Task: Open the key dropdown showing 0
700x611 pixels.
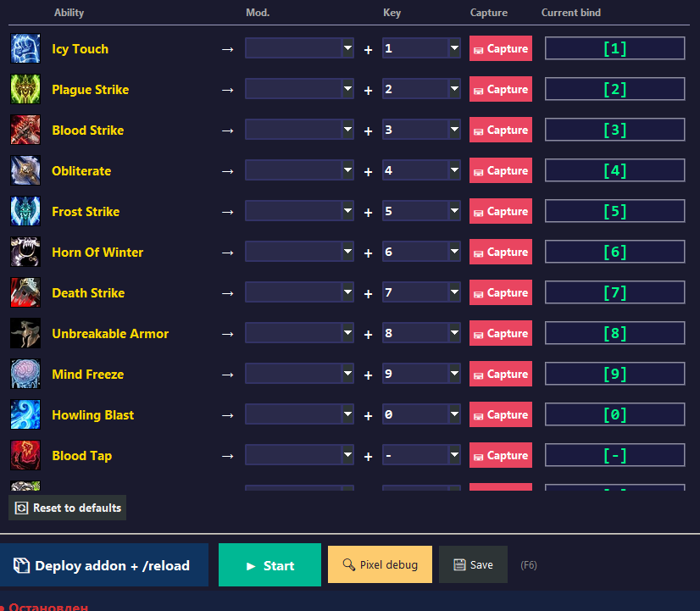Action: (x=421, y=414)
